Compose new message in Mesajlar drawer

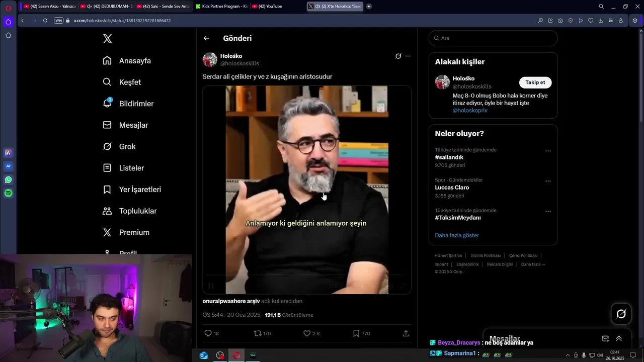point(605,339)
